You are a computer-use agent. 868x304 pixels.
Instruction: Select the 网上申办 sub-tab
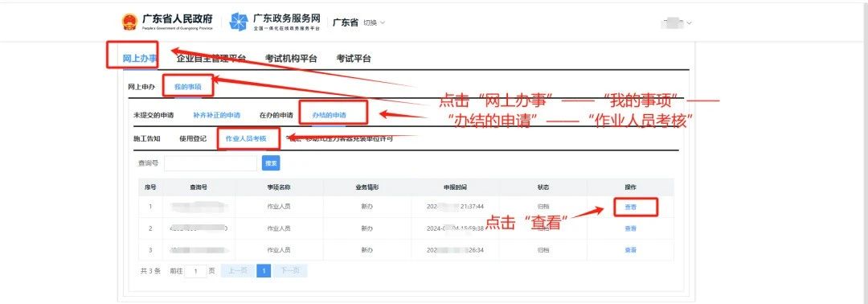click(x=141, y=87)
